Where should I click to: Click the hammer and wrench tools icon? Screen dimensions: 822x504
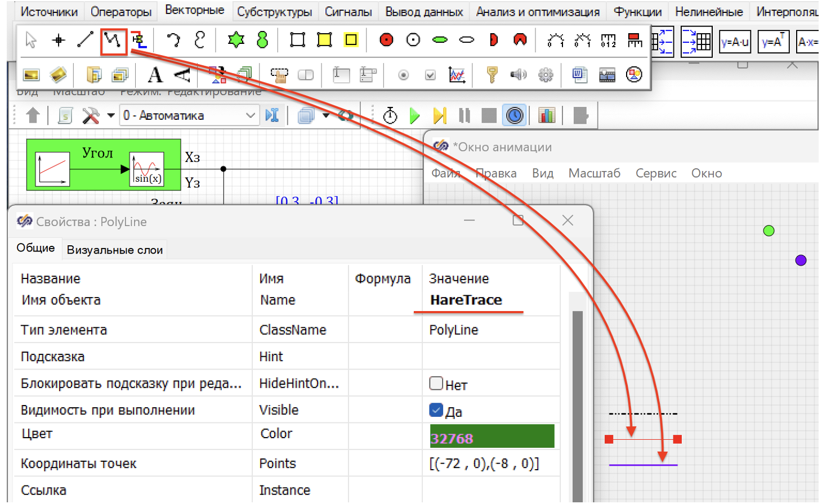(x=91, y=115)
